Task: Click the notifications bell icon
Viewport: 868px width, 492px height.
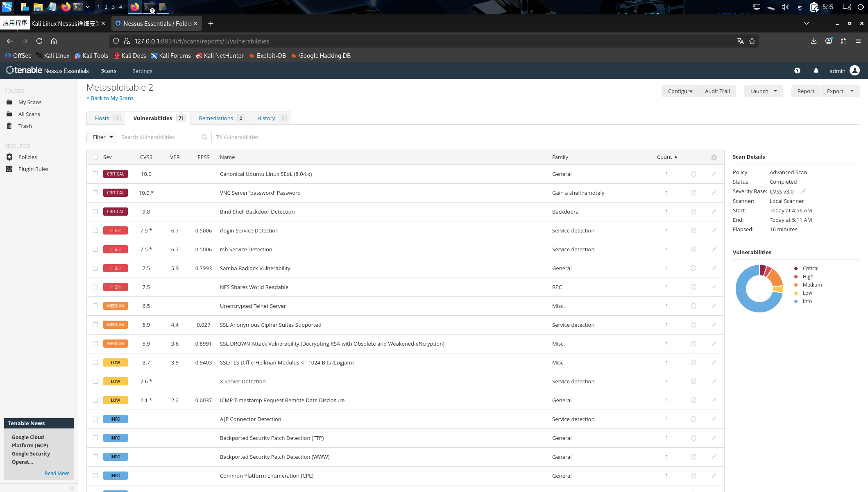Action: pyautogui.click(x=816, y=71)
